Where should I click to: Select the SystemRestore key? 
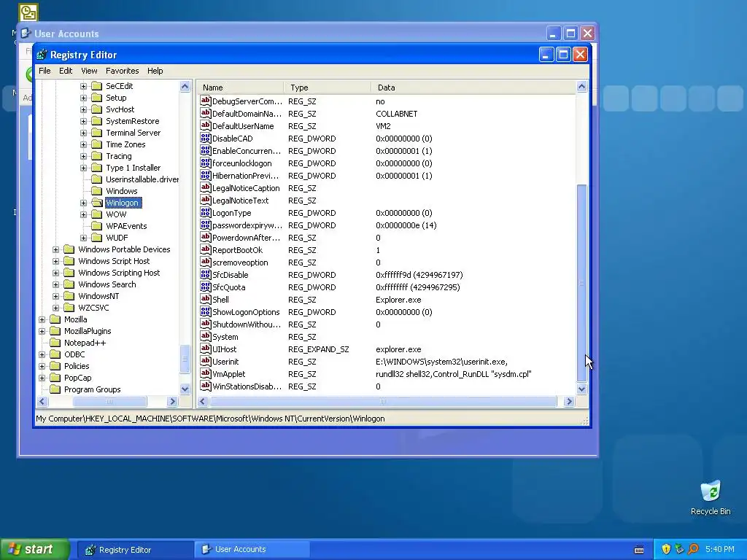pos(133,121)
